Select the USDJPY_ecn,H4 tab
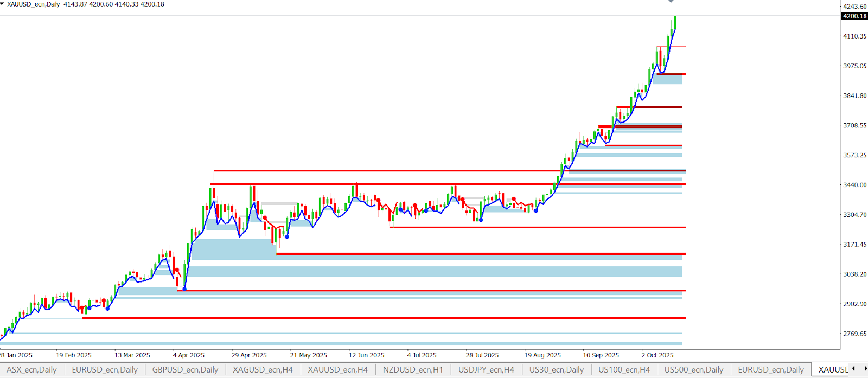Viewport: 868px width, 378px height. click(x=486, y=370)
